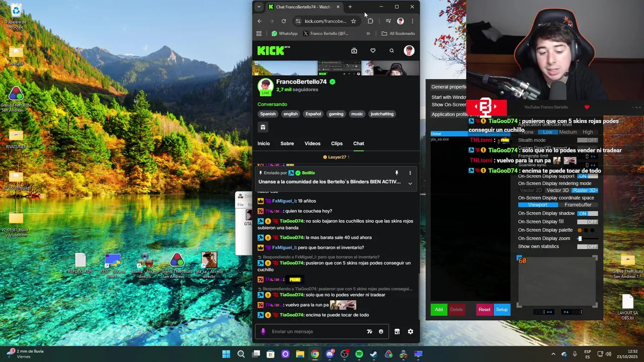This screenshot has height=362, width=644.
Task: Select Vector 3D rendering mode
Action: point(557,191)
